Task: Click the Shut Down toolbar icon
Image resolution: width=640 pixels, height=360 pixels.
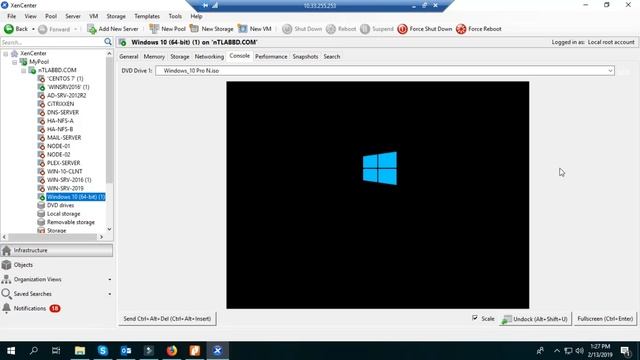Action: [x=287, y=29]
